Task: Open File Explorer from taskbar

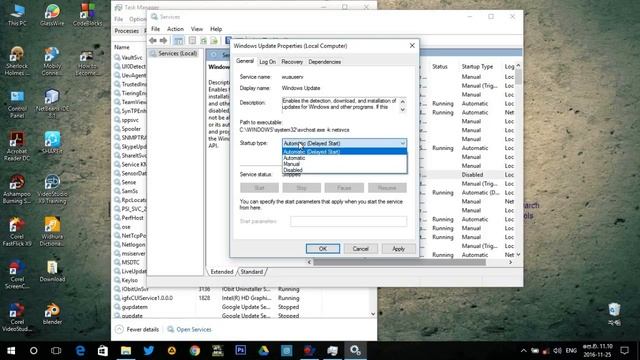Action: point(126,351)
